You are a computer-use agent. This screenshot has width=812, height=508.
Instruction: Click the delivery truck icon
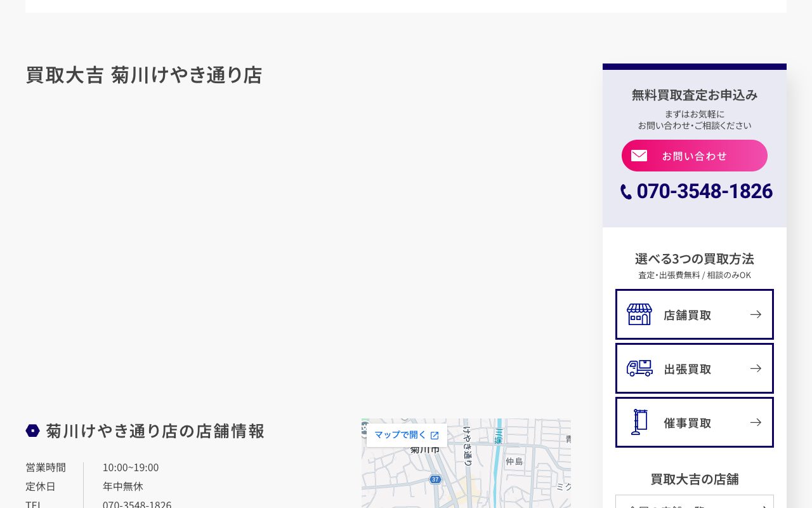(x=639, y=368)
